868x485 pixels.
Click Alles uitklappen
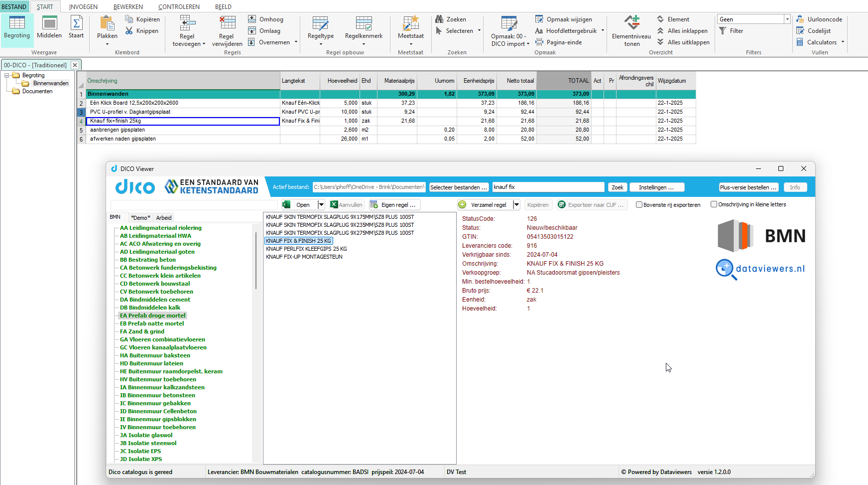tap(683, 42)
